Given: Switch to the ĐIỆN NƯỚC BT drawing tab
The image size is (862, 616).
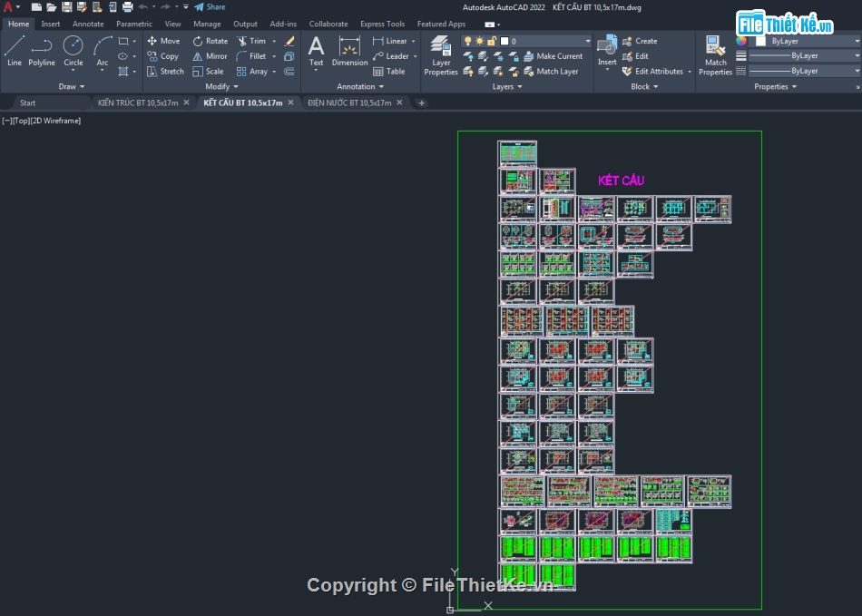Looking at the screenshot, I should (x=354, y=103).
